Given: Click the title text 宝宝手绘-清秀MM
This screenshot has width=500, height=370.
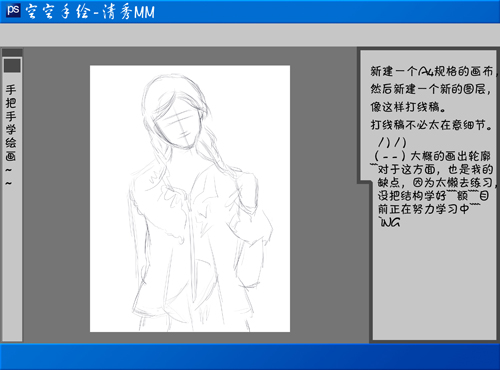Looking at the screenshot, I should click(90, 12).
